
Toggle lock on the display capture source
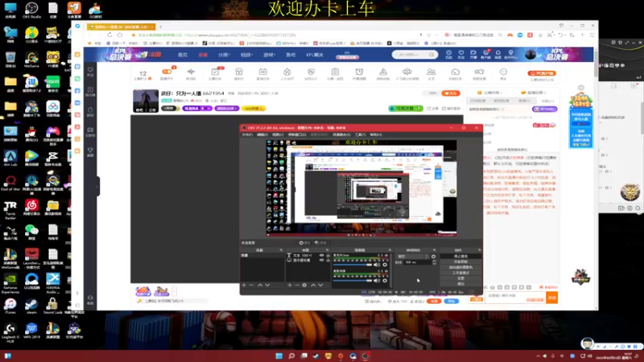click(x=328, y=260)
